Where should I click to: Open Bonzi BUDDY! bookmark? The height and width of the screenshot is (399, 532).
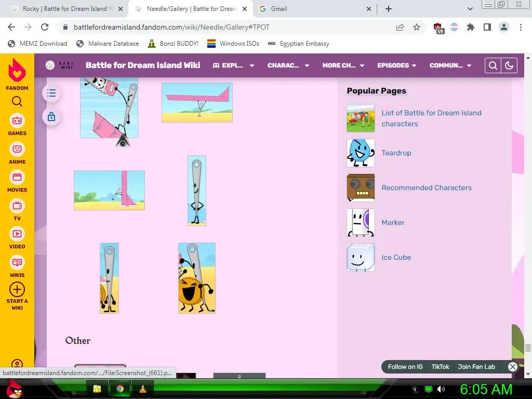coord(173,44)
